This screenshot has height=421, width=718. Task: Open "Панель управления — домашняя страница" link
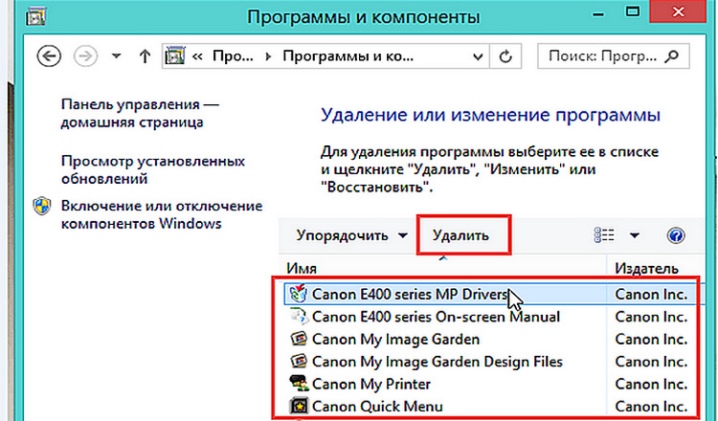click(x=140, y=113)
